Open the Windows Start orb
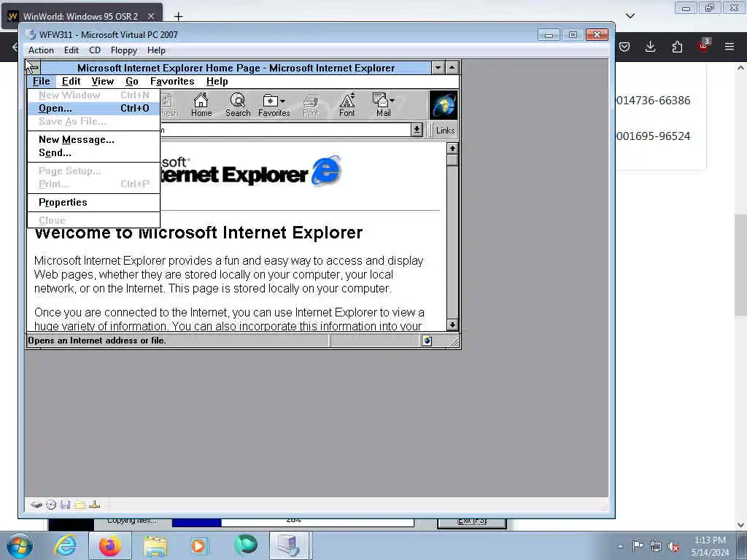 tap(20, 545)
